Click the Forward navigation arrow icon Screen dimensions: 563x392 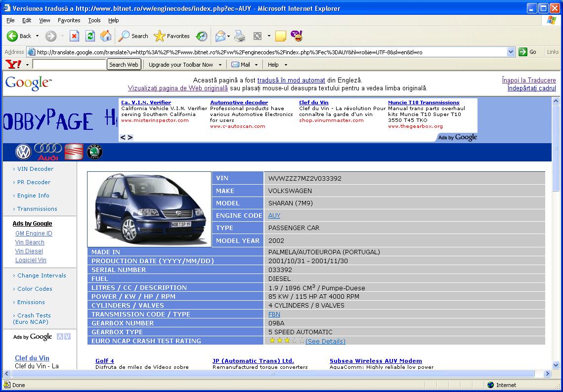point(51,36)
